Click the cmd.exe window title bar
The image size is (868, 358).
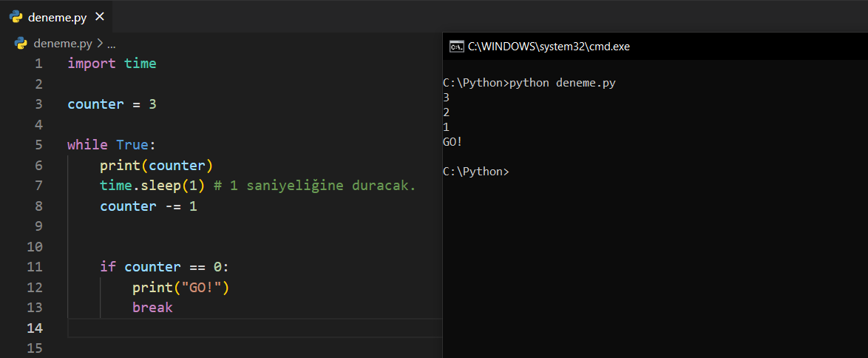(x=665, y=47)
